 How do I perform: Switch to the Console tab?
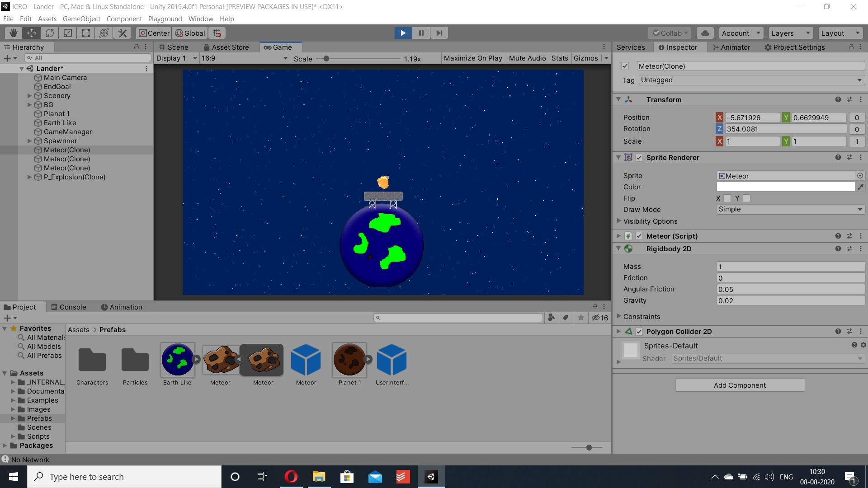(x=68, y=307)
